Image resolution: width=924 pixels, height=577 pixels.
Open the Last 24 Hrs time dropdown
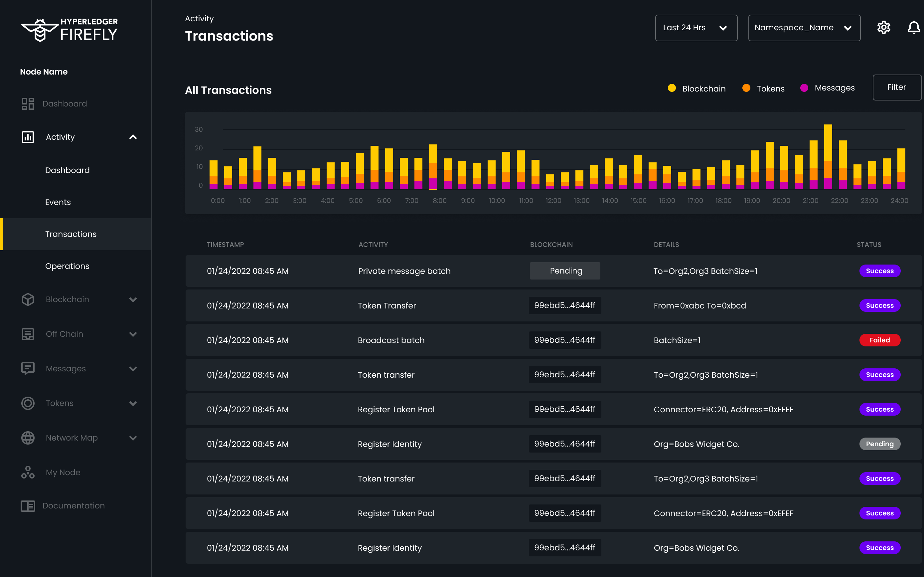pos(696,28)
